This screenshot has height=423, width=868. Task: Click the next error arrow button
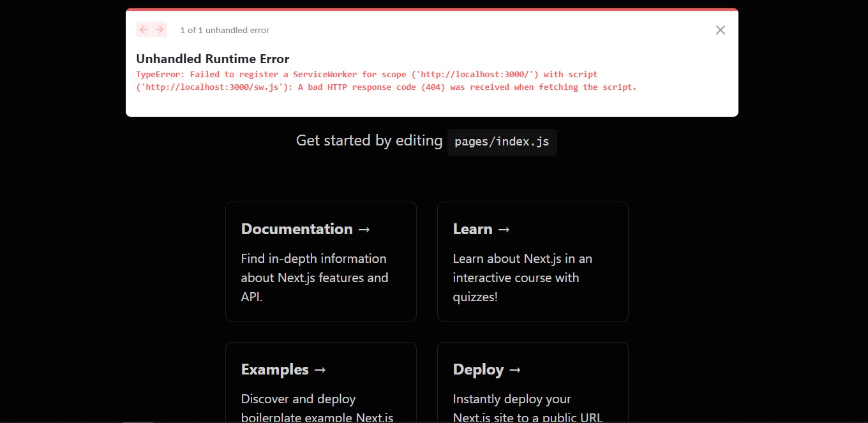[160, 29]
